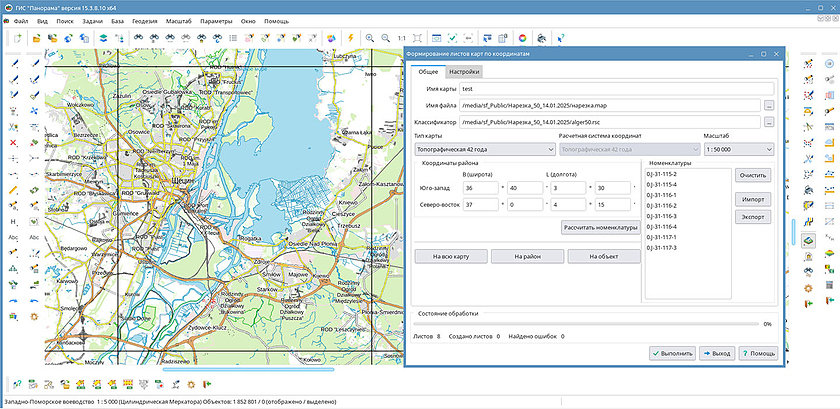Switch to the Настройки tab
This screenshot has height=409, width=840.
tap(463, 71)
